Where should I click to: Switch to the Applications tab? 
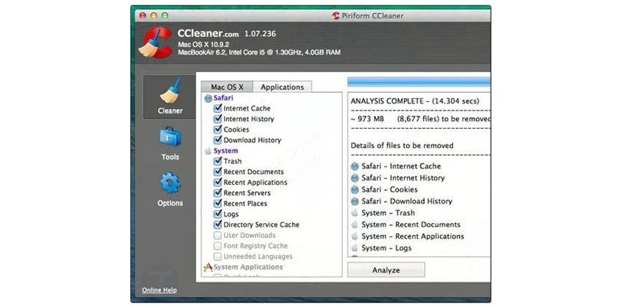282,87
